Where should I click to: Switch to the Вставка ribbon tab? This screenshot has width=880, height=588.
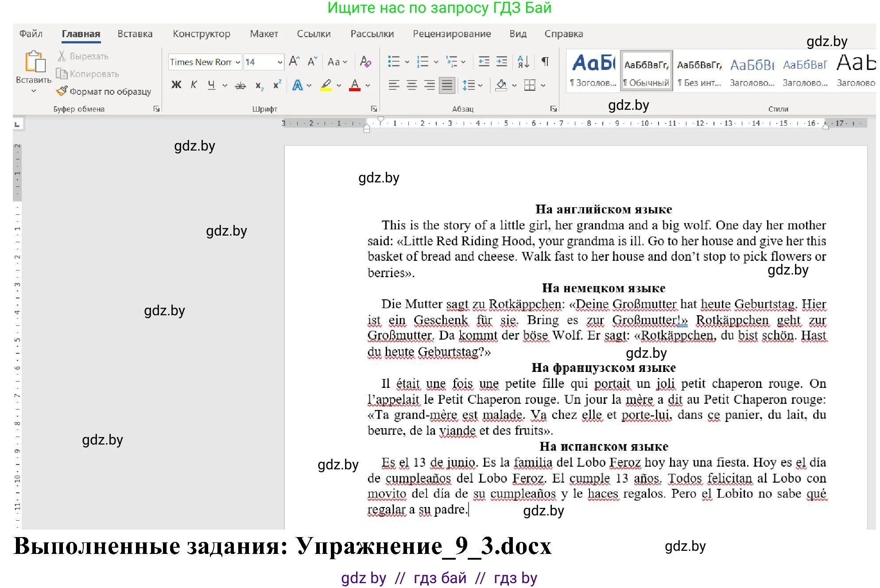coord(135,34)
